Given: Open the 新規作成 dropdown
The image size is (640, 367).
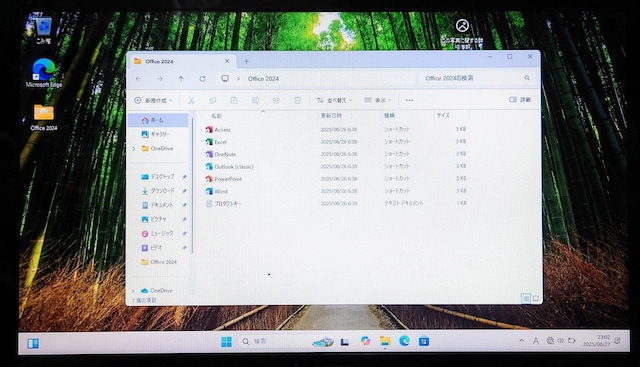Looking at the screenshot, I should [153, 100].
